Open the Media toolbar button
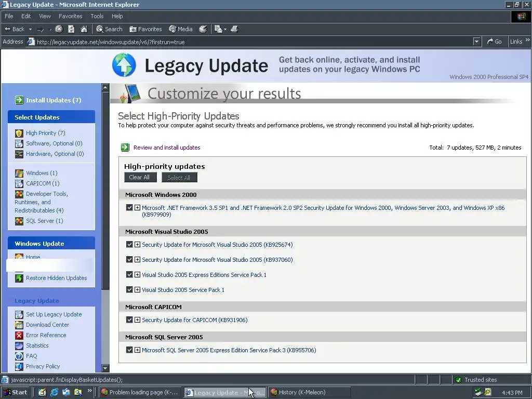Image resolution: width=532 pixels, height=399 pixels. [x=181, y=29]
